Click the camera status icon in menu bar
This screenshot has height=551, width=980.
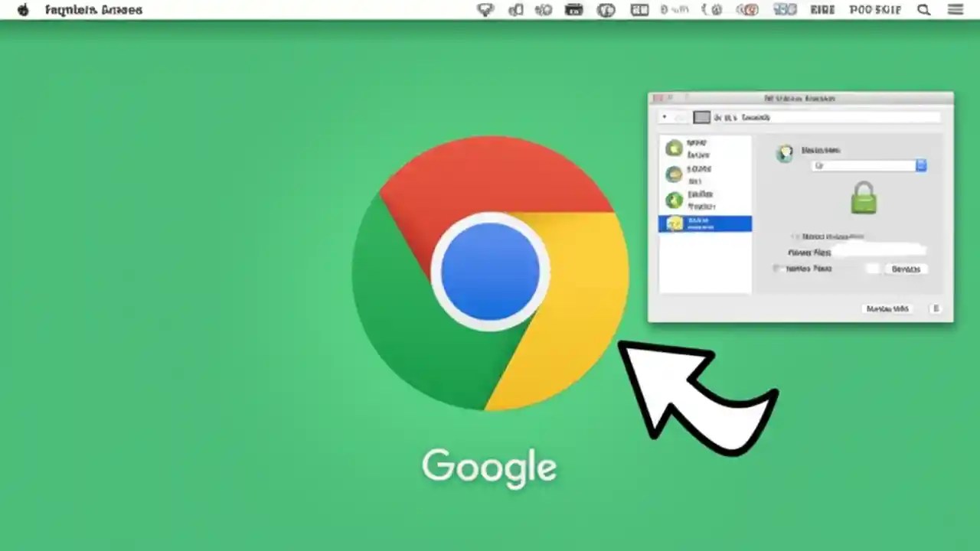pos(574,10)
